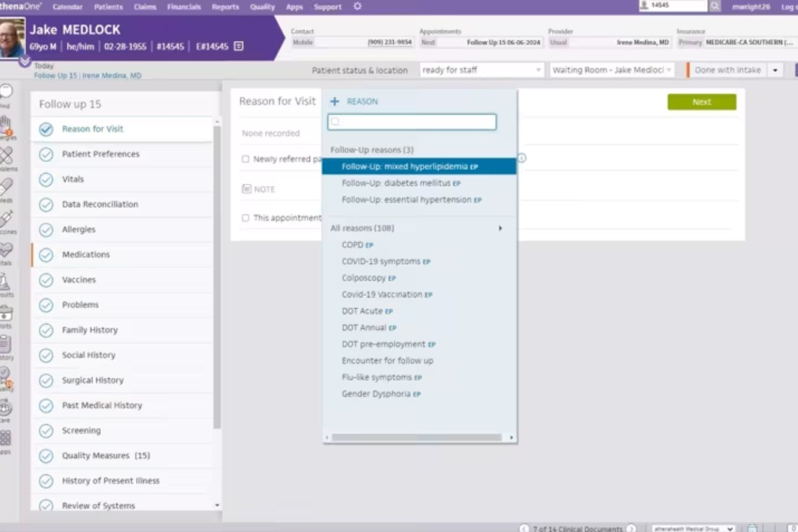Open the Meds pill icon in sidebar
Image resolution: width=798 pixels, height=532 pixels.
5,188
